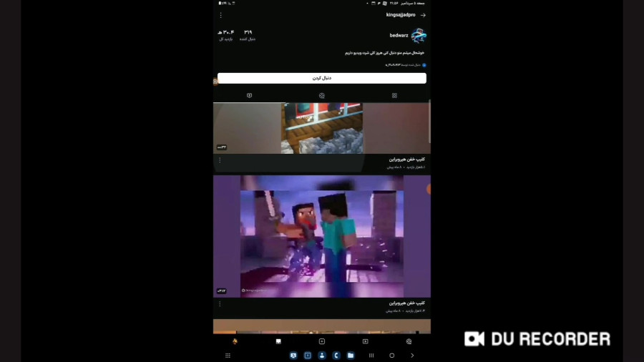The width and height of the screenshot is (644, 362).
Task: Tap the bedwarz channel name
Action: pyautogui.click(x=399, y=35)
